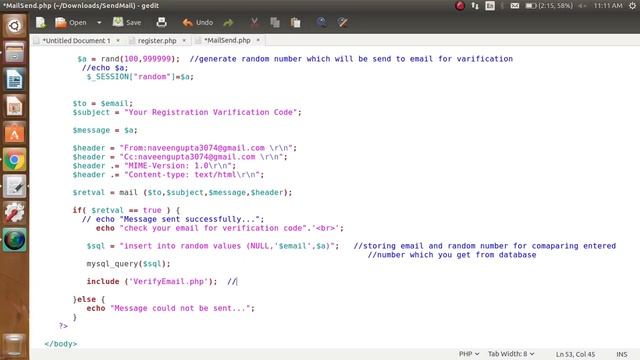The image size is (640, 360).
Task: Open the Files manager in launcher
Action: [x=14, y=53]
